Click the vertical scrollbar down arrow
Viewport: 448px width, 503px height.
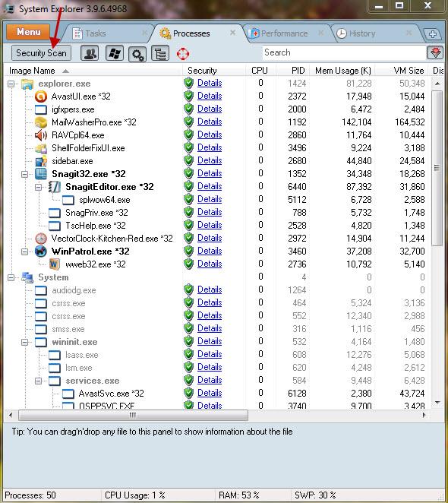pyautogui.click(x=437, y=403)
